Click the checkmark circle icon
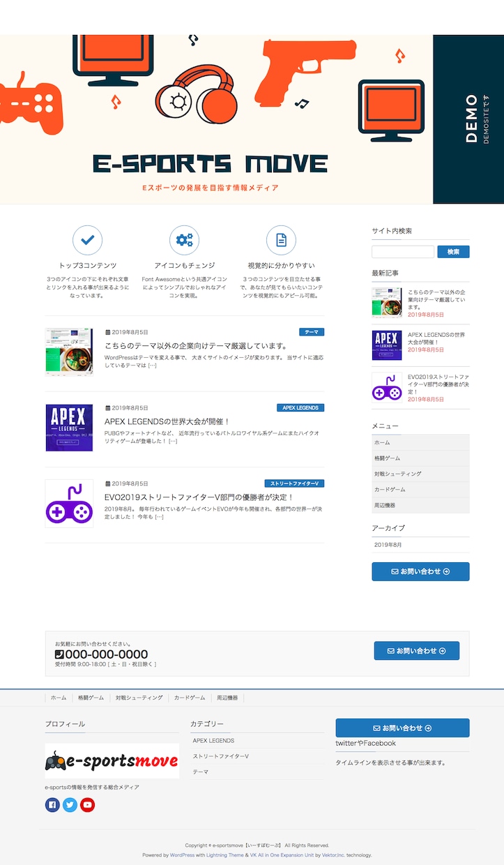 [88, 240]
